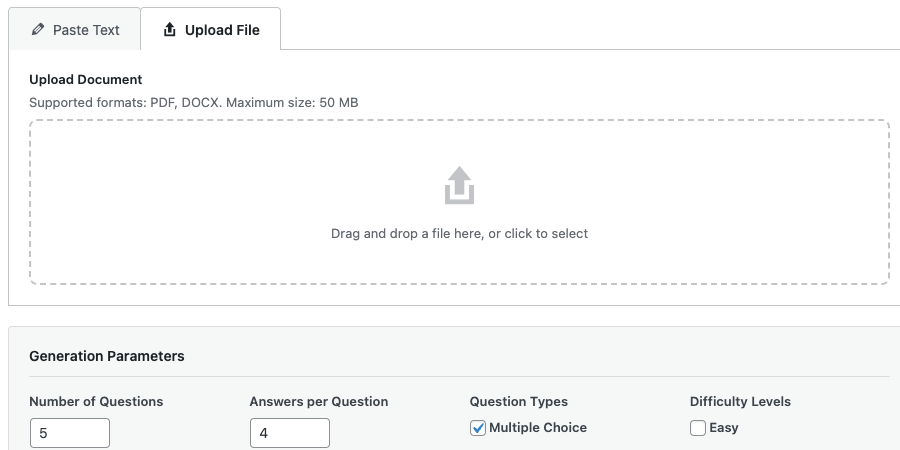Click the pencil icon on Paste Text tab
The image size is (900, 450).
point(38,30)
